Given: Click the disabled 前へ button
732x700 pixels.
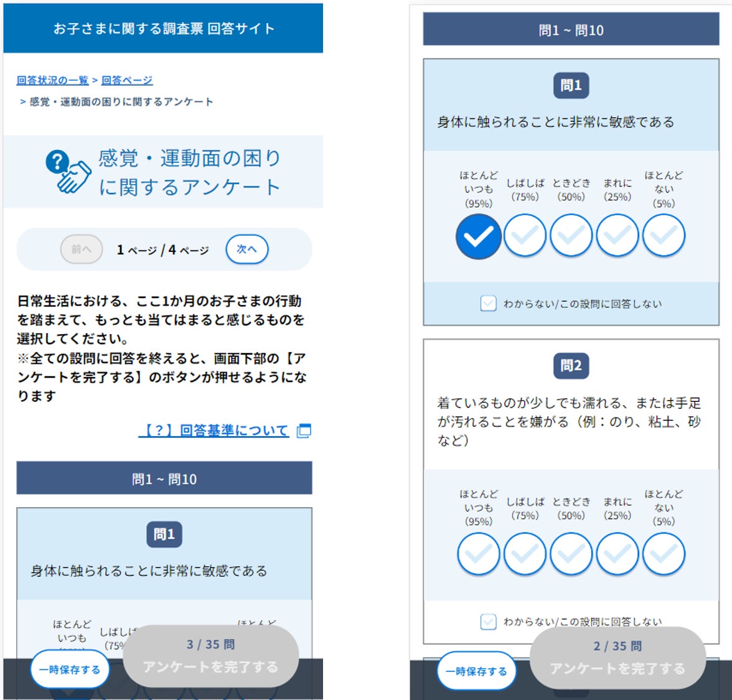Looking at the screenshot, I should pyautogui.click(x=81, y=249).
